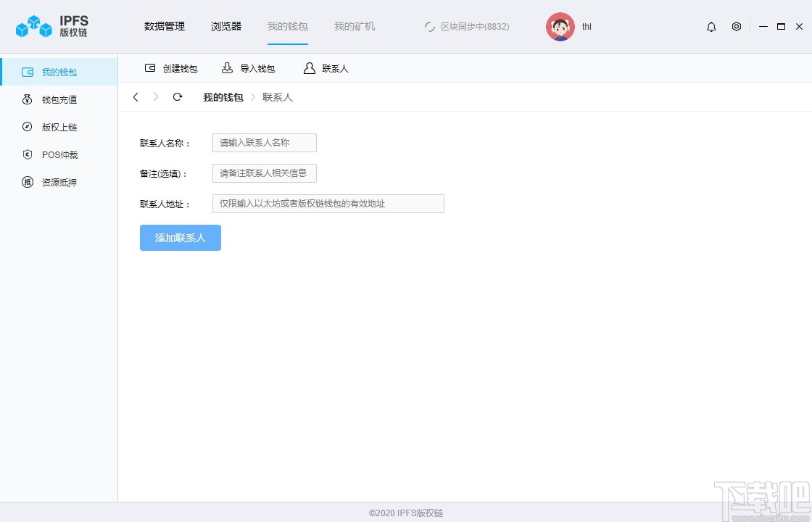Click the 添加联系人 button

[x=180, y=238]
